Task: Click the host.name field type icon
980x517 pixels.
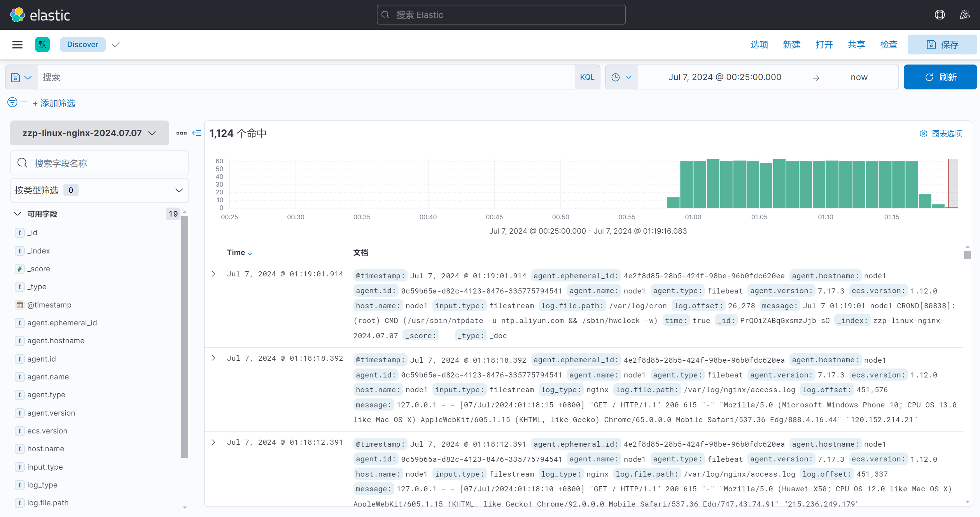Action: click(x=19, y=449)
